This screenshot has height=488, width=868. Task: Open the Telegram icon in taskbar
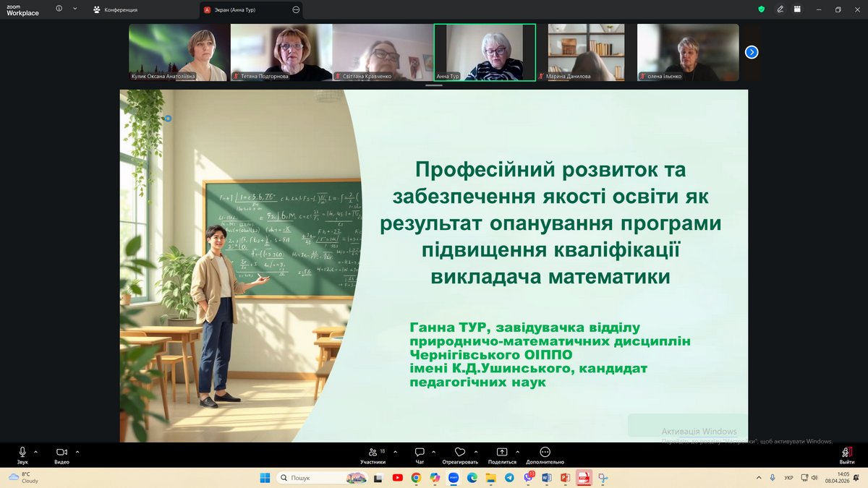click(x=509, y=478)
